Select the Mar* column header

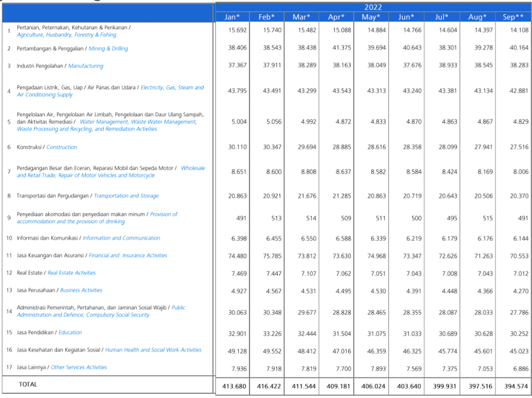tap(302, 17)
